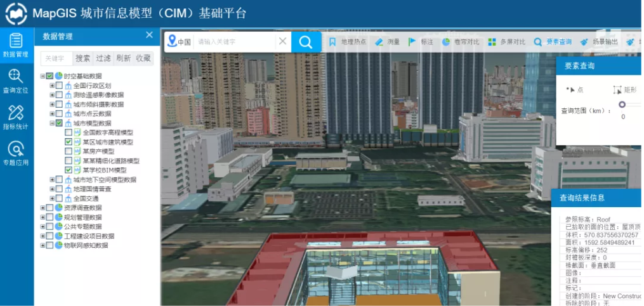Image resolution: width=644 pixels, height=306 pixels.
Task: Open the 多屏对比 multi-screen tool
Action: pos(506,42)
